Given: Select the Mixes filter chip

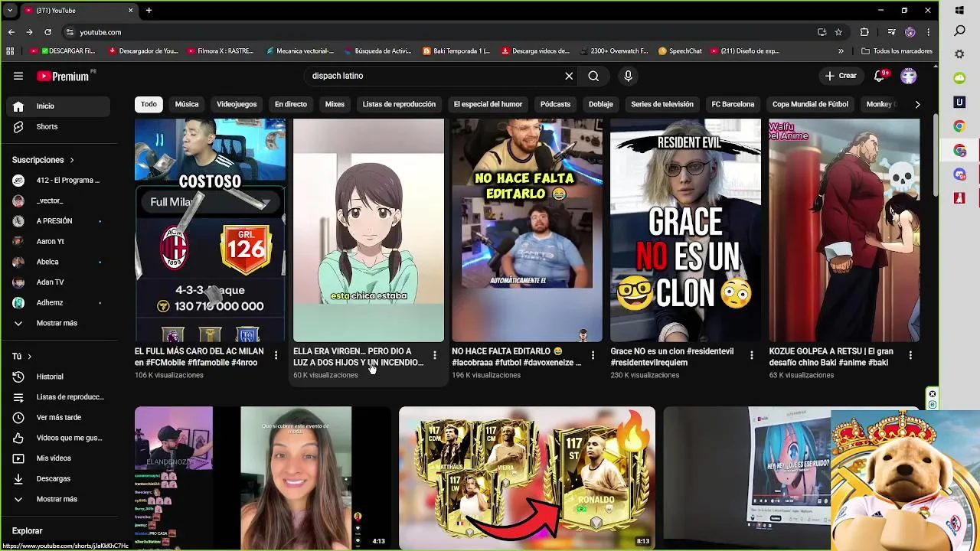Looking at the screenshot, I should coord(335,104).
